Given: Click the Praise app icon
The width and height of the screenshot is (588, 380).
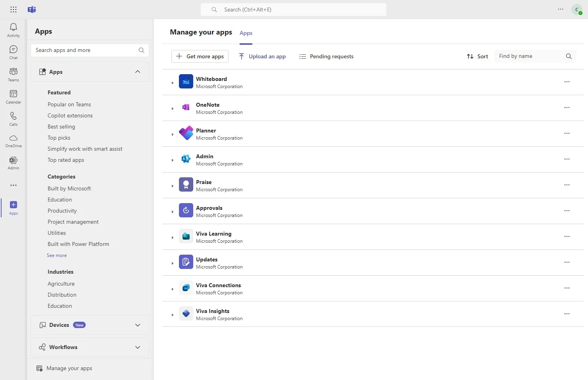Looking at the screenshot, I should 186,185.
